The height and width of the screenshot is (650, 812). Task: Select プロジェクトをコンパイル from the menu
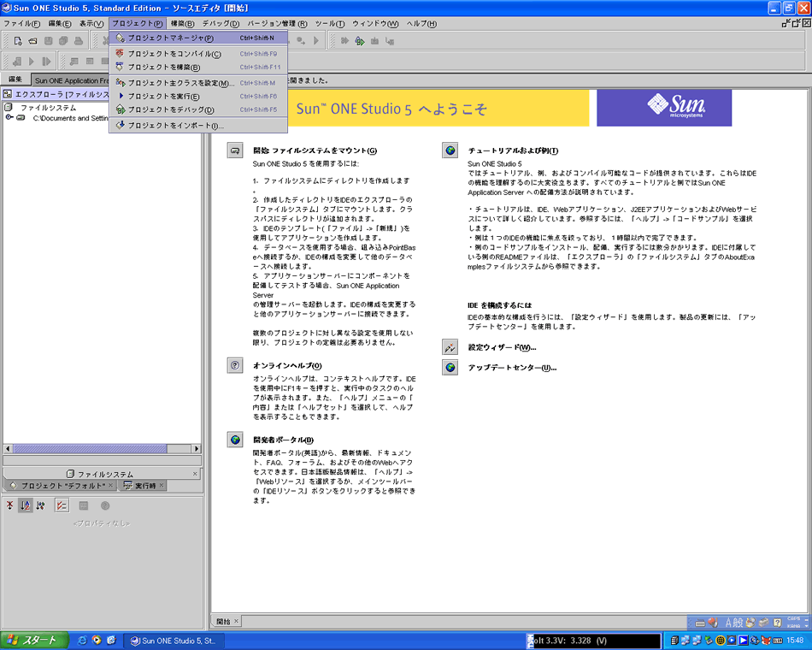tap(174, 54)
